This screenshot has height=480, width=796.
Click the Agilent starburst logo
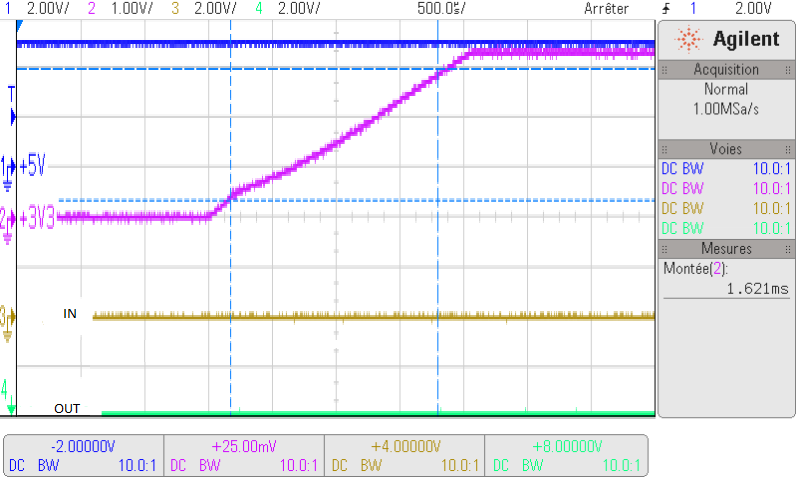(x=688, y=39)
